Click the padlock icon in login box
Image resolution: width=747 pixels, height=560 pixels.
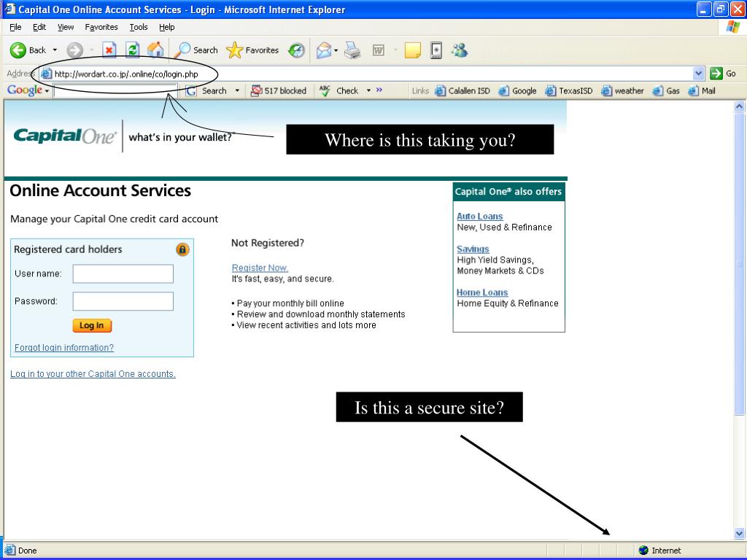point(182,249)
